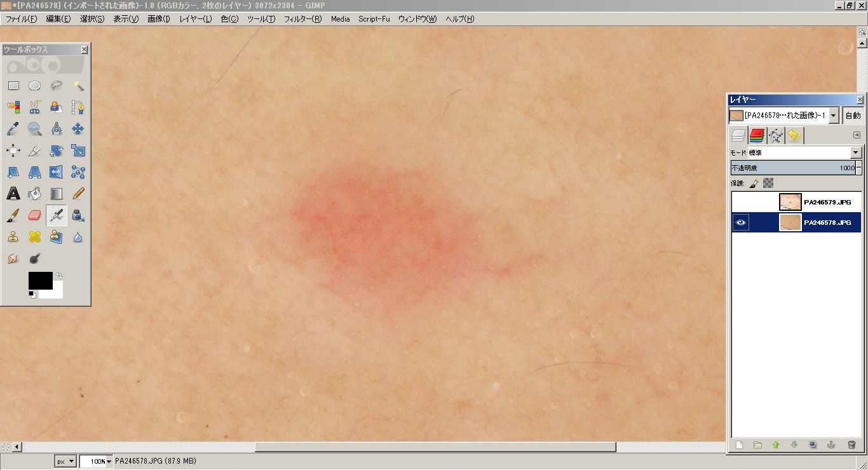Open the 編集(E) menu
This screenshot has height=470, width=868.
(x=58, y=19)
